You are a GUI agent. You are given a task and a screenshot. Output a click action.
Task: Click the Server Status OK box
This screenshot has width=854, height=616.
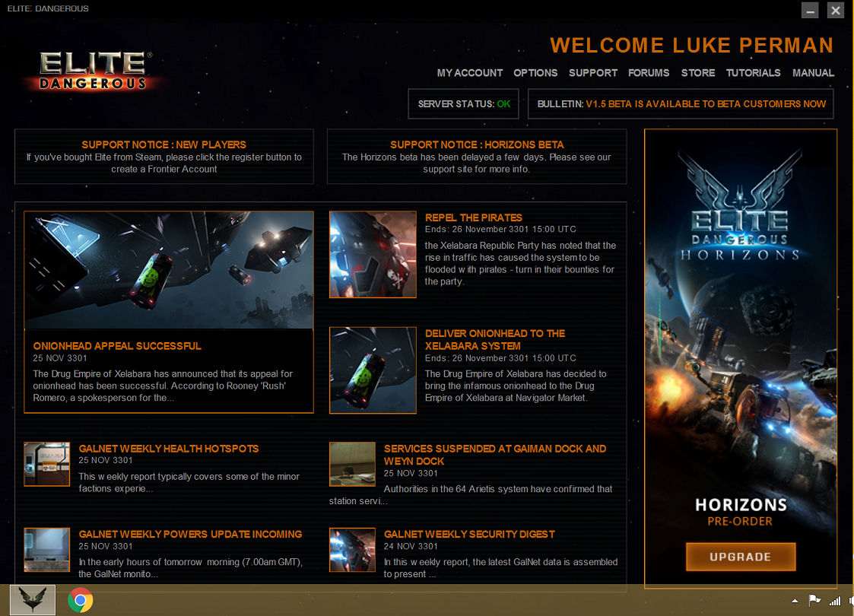[463, 103]
